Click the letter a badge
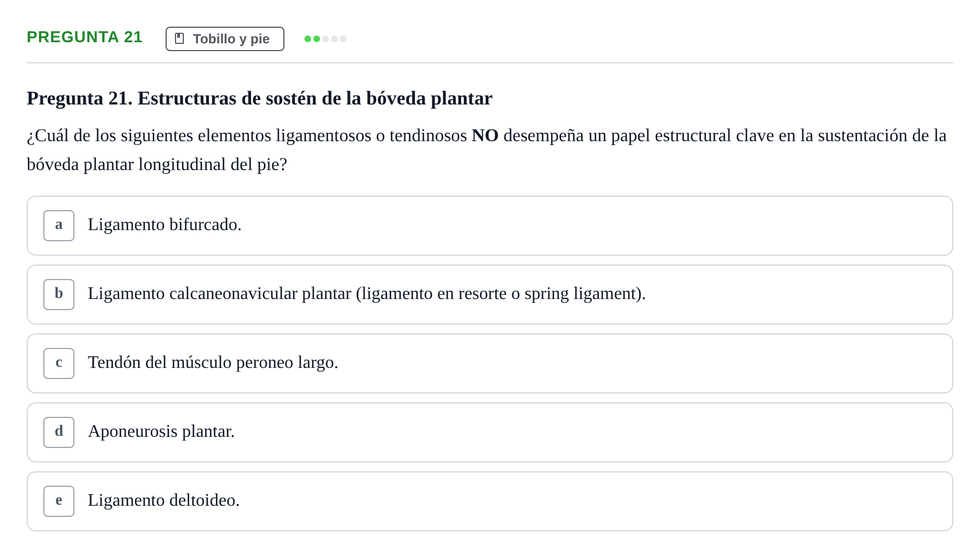Viewport: 980px width, 558px height. [59, 226]
